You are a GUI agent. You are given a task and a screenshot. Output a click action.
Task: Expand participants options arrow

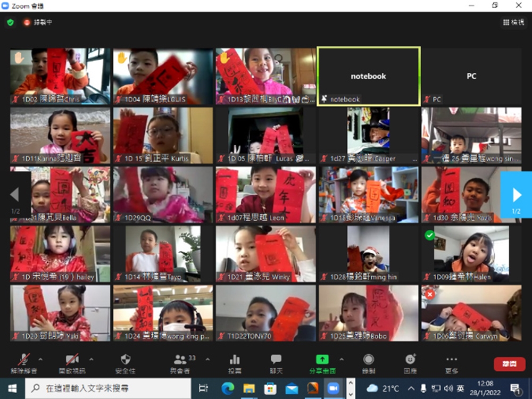click(207, 359)
